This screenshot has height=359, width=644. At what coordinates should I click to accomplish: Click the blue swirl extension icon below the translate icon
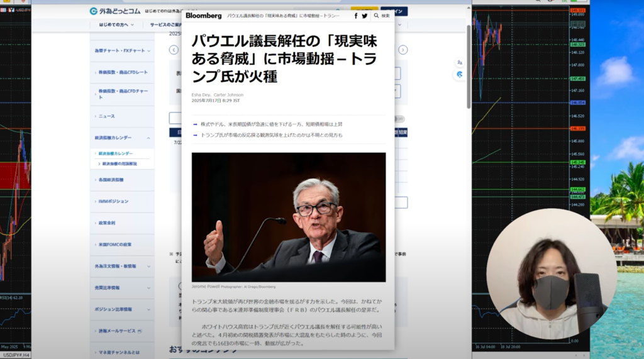(460, 74)
